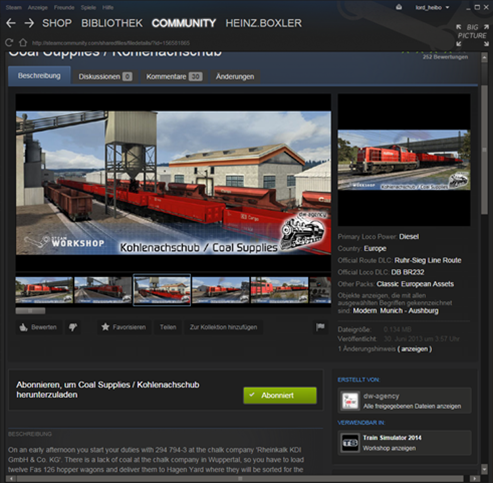Go forward with the right arrow

tap(29, 23)
